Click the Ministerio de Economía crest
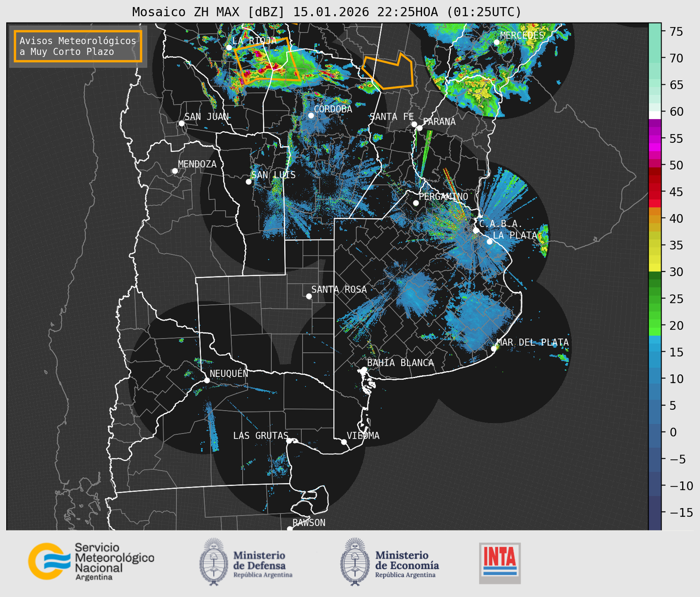700x597 pixels. 355,562
